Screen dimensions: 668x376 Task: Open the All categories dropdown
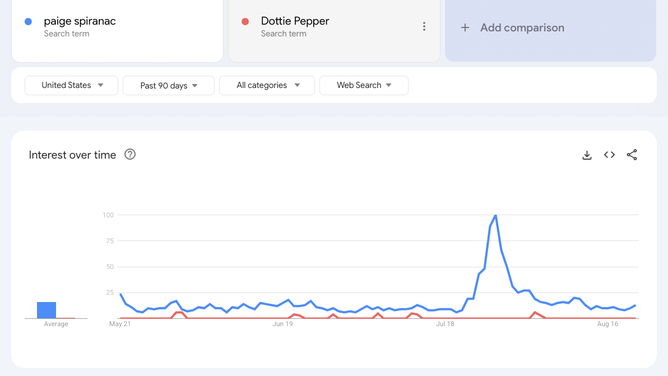(x=267, y=85)
